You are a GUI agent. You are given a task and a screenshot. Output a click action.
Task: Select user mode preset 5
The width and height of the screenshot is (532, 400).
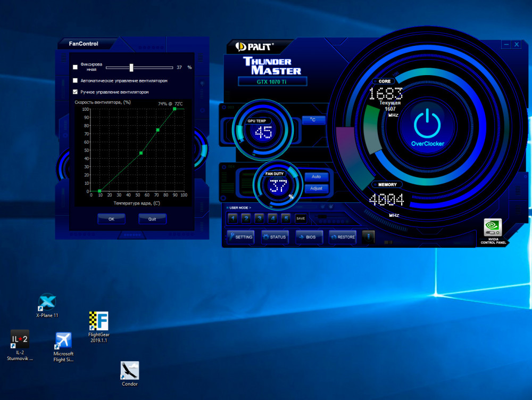(x=286, y=218)
